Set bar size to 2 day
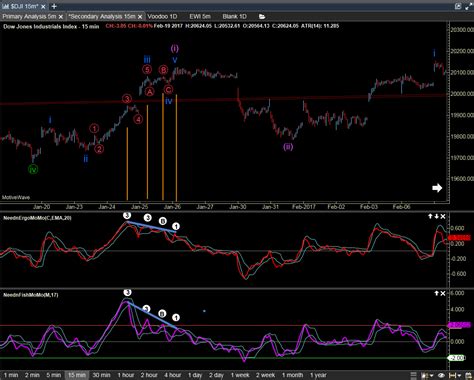Screen dimensions: 474x380 point(216,375)
